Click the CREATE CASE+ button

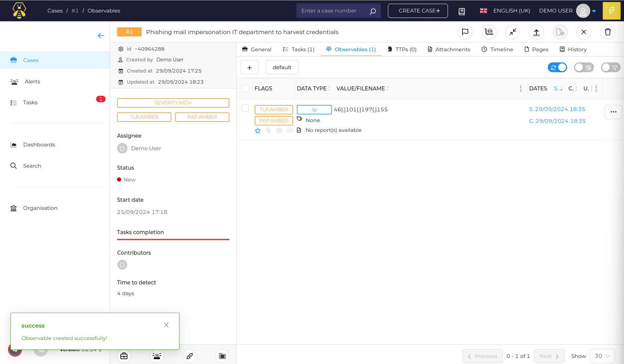(x=418, y=11)
